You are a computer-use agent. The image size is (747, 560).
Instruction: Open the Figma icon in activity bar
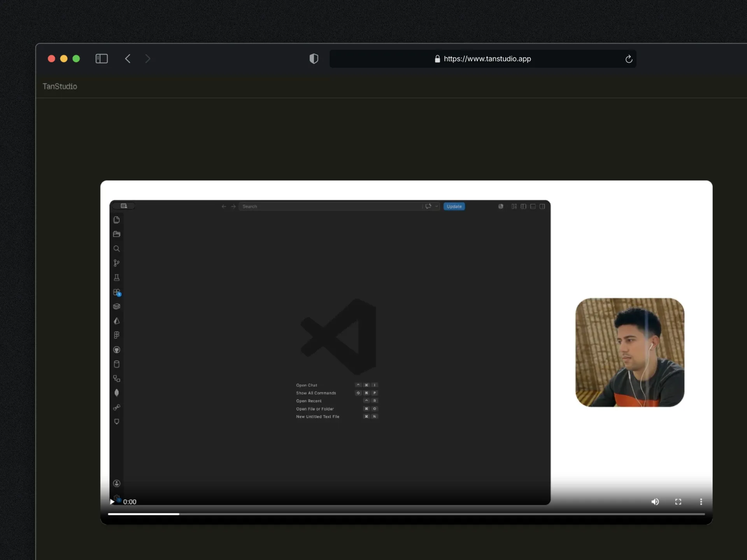116,335
